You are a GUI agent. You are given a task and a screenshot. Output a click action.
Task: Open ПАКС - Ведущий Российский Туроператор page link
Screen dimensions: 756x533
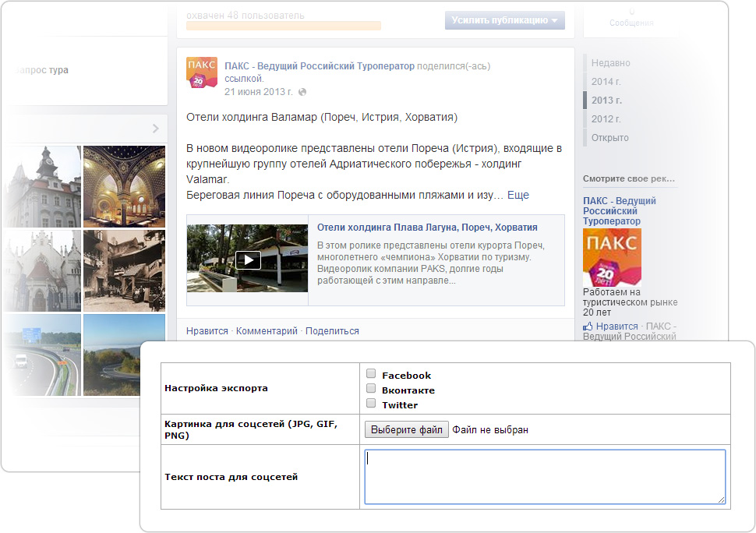pyautogui.click(x=320, y=66)
